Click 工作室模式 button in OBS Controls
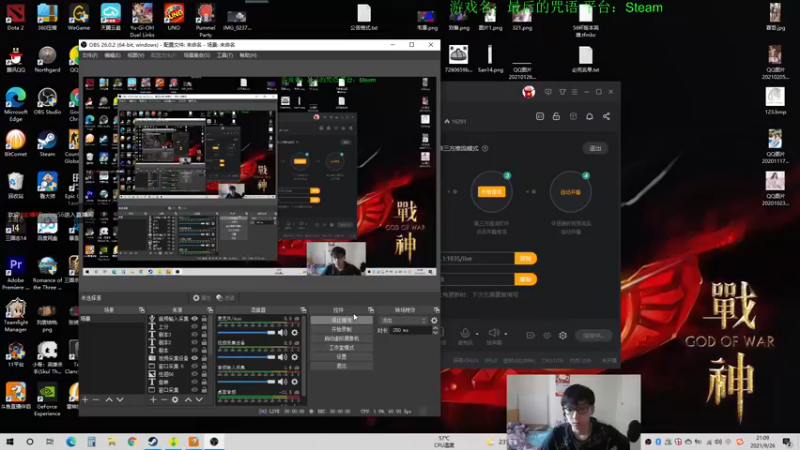Image resolution: width=800 pixels, height=450 pixels. (341, 348)
